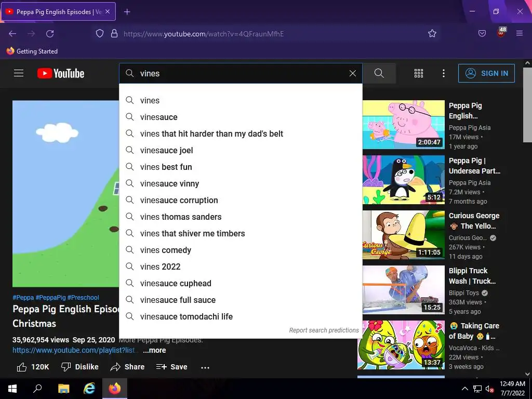Show hidden system tray icons chevron

point(465,389)
